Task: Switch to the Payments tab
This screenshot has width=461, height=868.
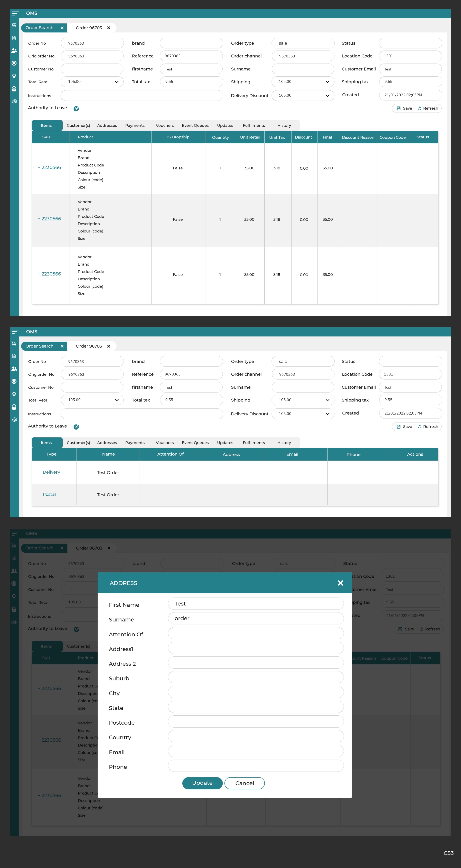Action: (x=135, y=125)
